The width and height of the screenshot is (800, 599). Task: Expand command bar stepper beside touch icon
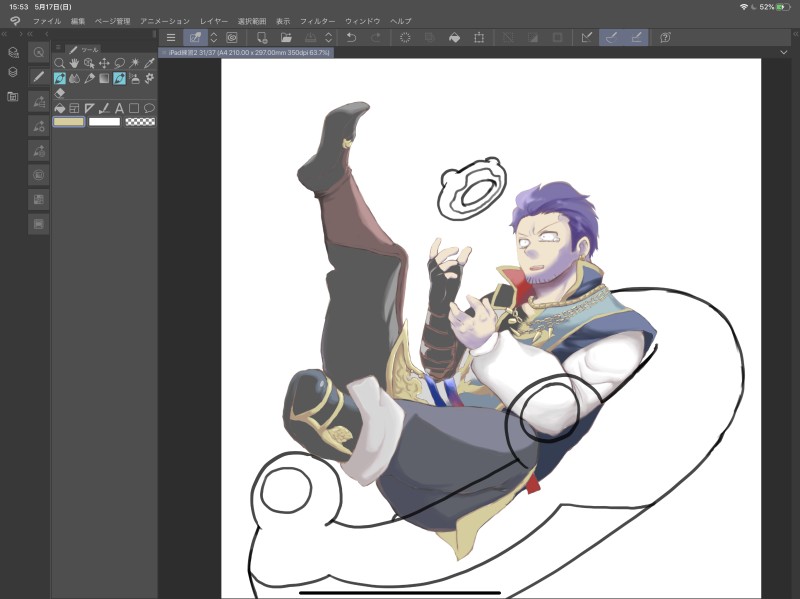(x=214, y=37)
